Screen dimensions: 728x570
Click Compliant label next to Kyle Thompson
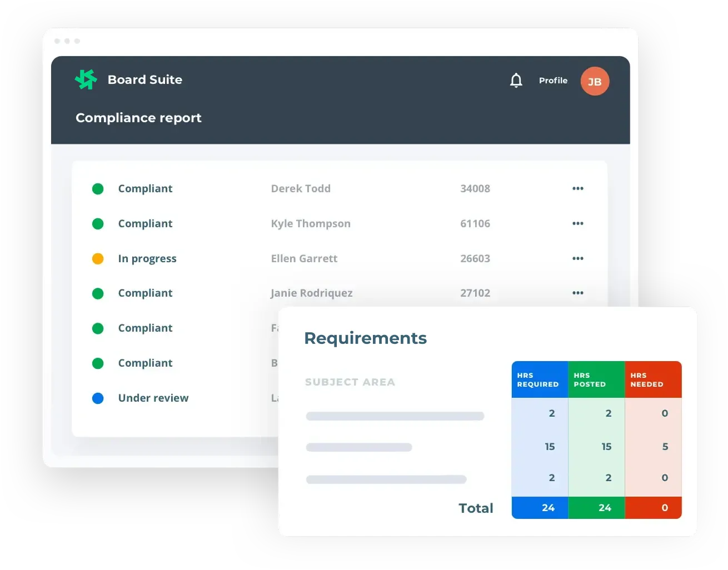[x=145, y=224]
